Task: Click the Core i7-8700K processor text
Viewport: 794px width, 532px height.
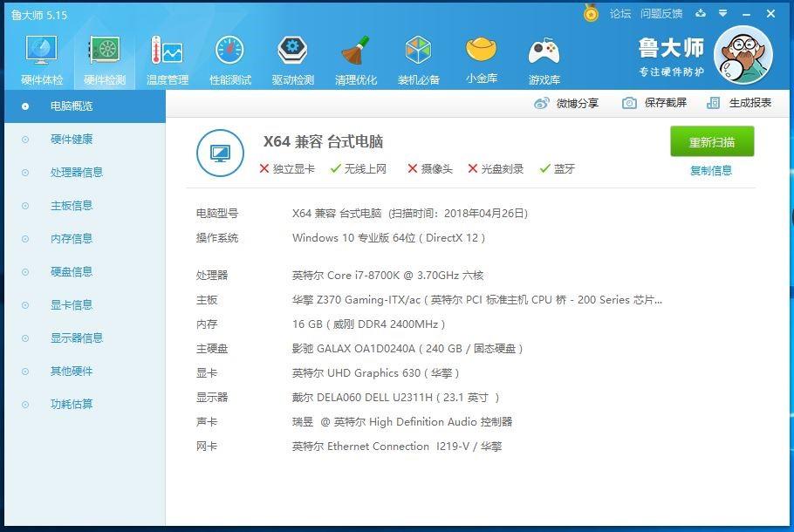Action: tap(387, 276)
